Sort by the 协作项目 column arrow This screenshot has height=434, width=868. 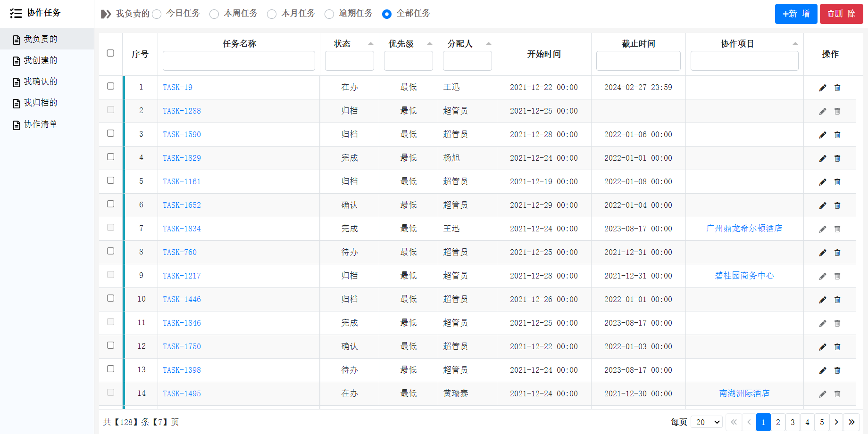pos(795,44)
